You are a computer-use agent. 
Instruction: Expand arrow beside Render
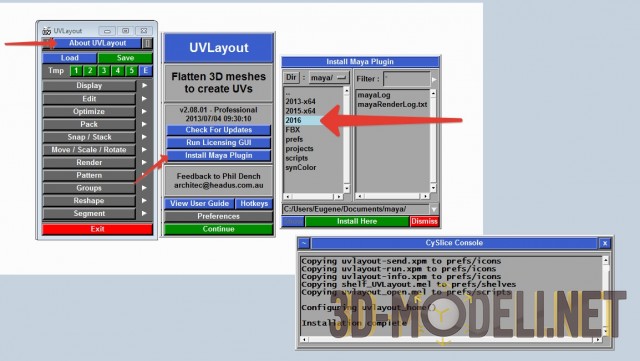pos(144,163)
